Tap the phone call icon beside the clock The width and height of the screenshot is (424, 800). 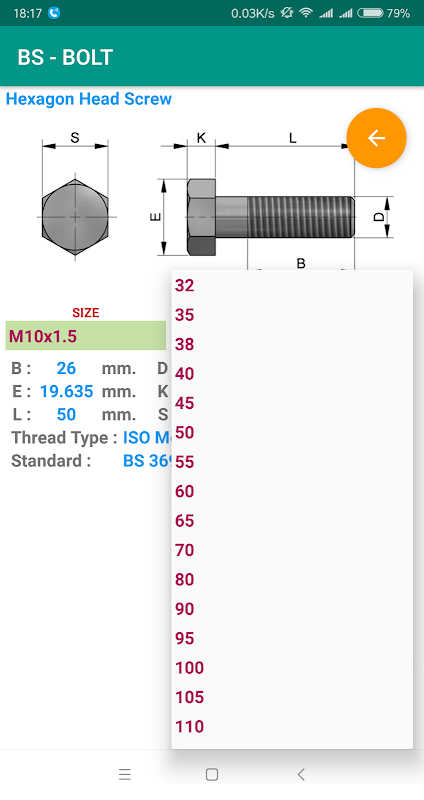(x=54, y=13)
